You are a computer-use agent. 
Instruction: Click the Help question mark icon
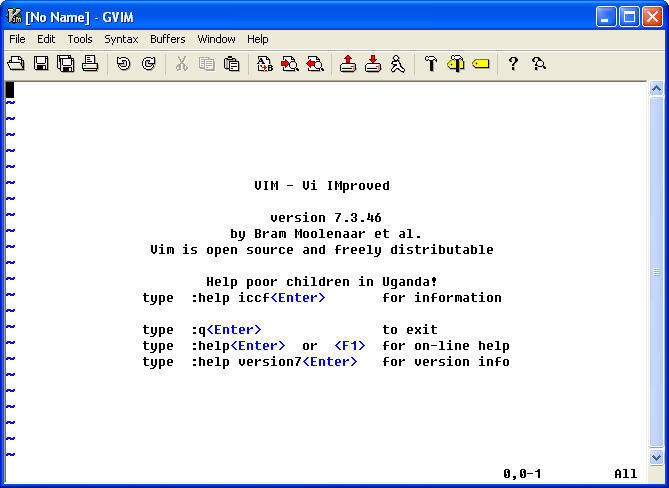pos(513,64)
